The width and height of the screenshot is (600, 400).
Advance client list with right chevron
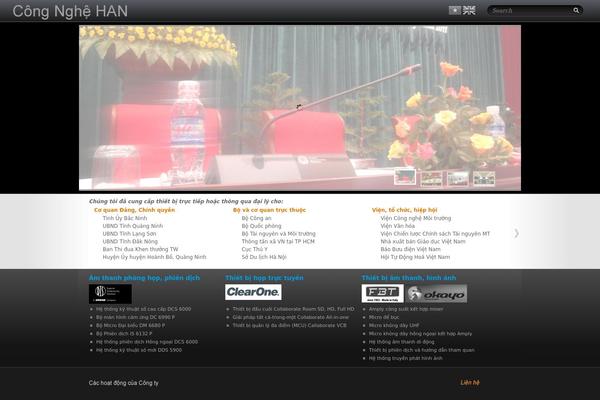click(x=517, y=233)
